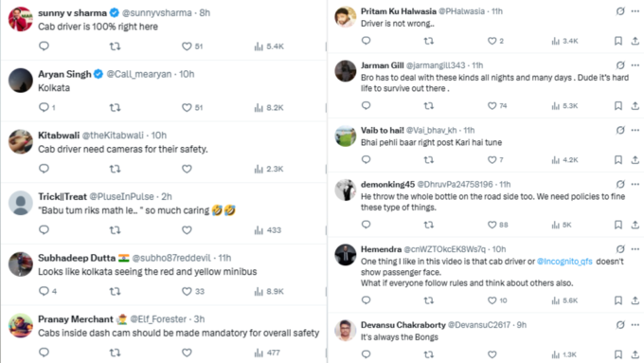Share Pritam Ku Halwasia's tweet

click(635, 41)
